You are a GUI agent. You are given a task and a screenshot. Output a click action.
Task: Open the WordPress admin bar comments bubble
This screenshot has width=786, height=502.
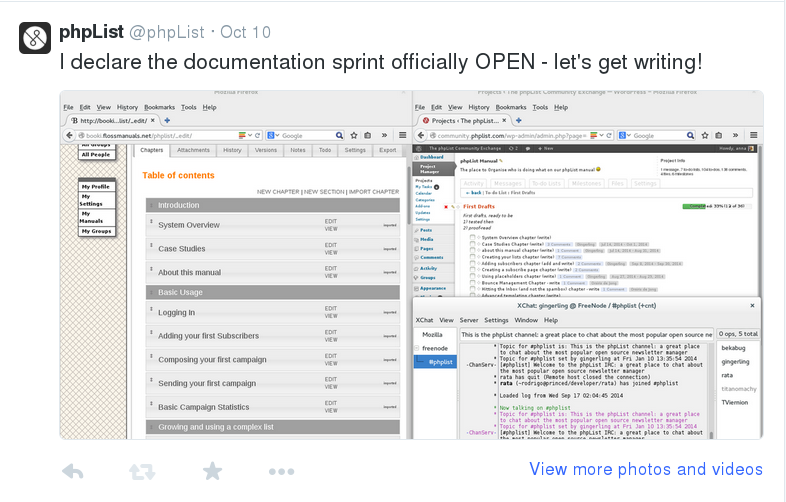tap(528, 148)
